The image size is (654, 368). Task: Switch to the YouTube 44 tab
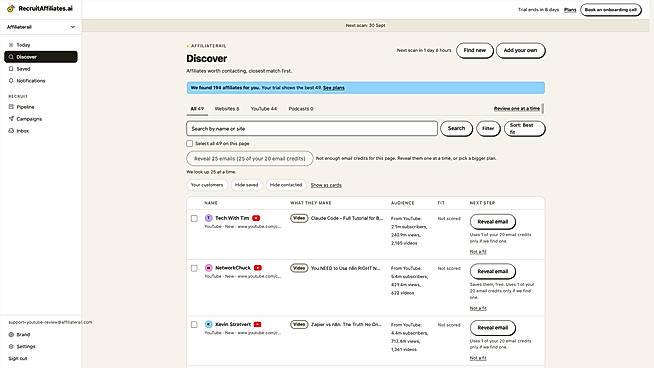[x=264, y=108]
